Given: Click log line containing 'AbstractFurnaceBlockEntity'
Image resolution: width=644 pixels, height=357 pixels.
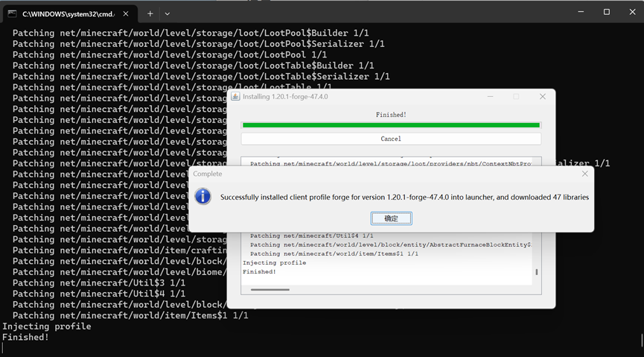Looking at the screenshot, I should (391, 244).
